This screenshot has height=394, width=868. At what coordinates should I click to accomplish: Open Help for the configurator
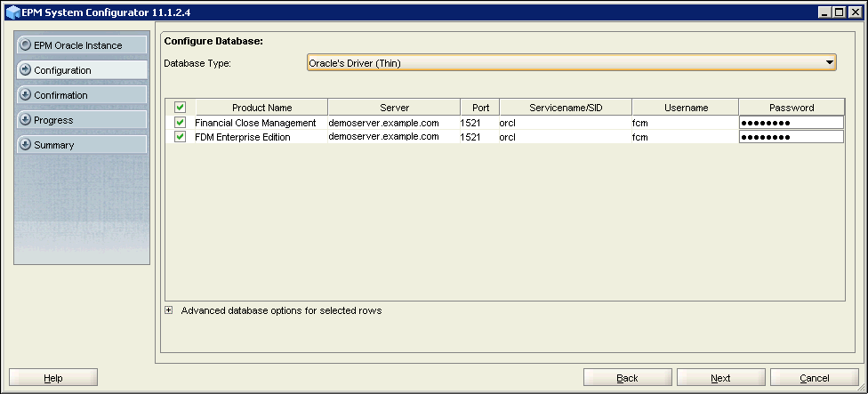click(53, 378)
